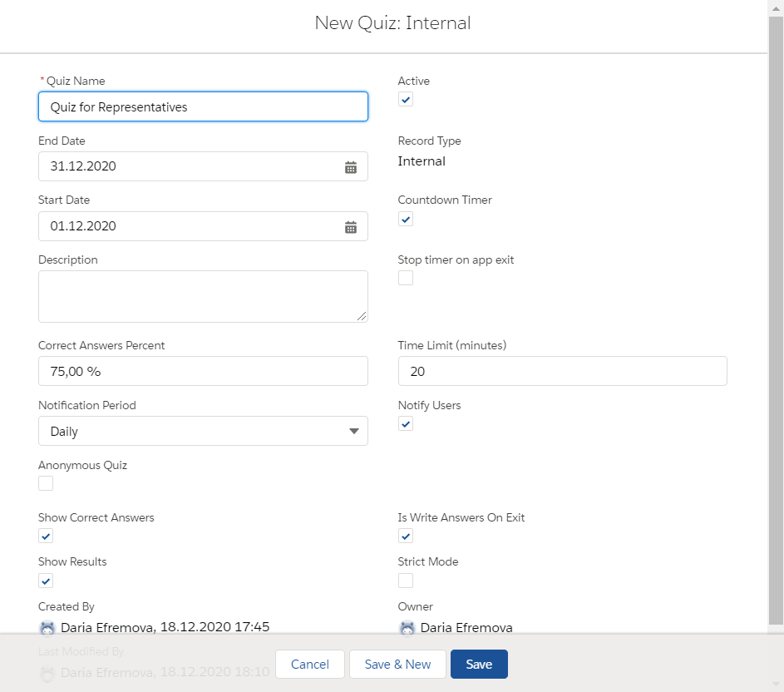Viewport: 784px width, 692px height.
Task: Click the Owner avatar icon
Action: [407, 628]
